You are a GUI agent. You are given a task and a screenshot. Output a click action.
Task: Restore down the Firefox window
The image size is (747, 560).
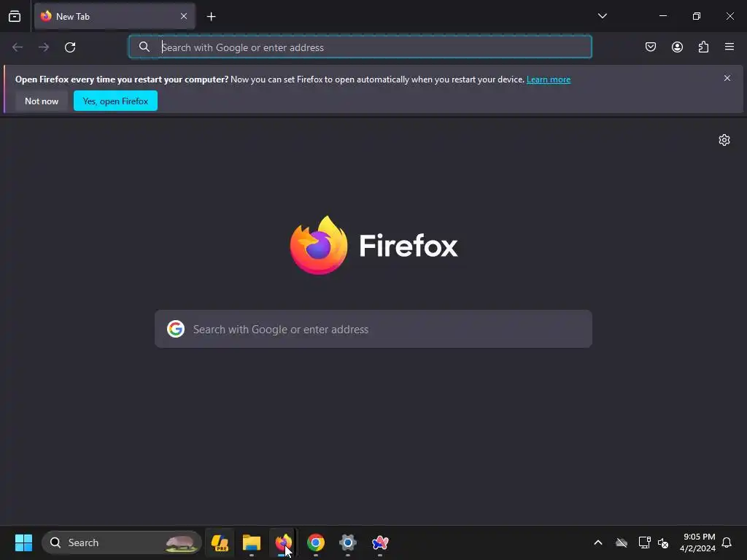point(697,16)
